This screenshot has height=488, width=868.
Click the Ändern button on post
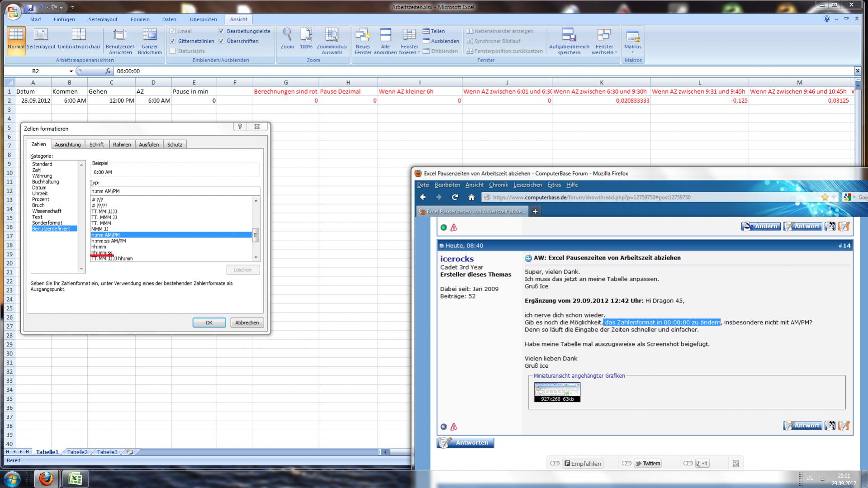pyautogui.click(x=761, y=226)
